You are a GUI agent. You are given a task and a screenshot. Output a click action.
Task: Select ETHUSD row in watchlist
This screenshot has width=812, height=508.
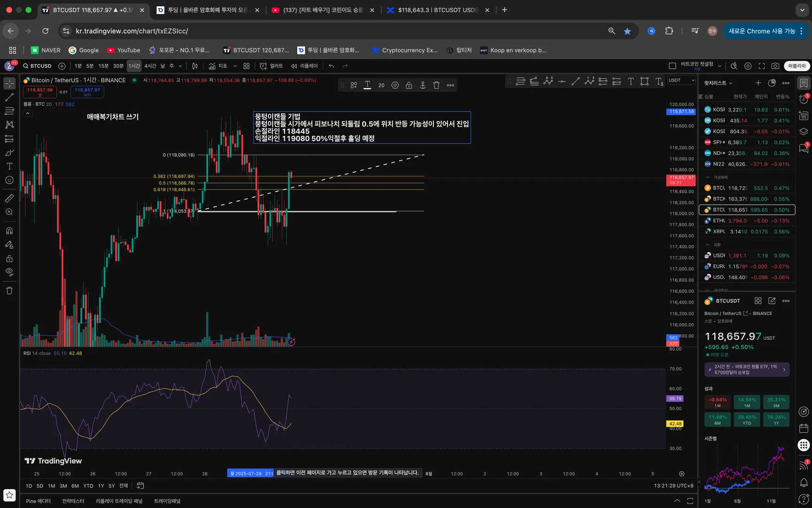click(747, 221)
